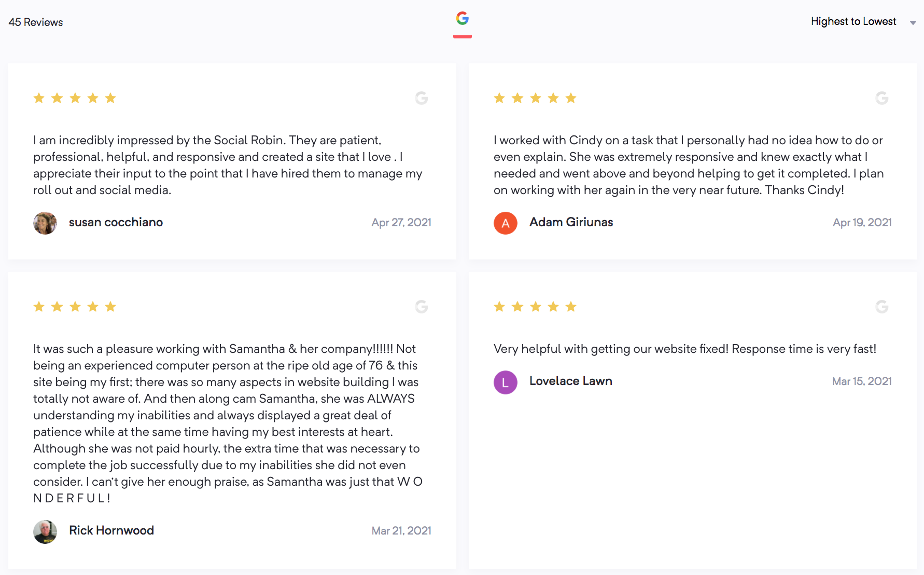
Task: Click the reviewer name Lovelace Lawn
Action: click(x=570, y=381)
